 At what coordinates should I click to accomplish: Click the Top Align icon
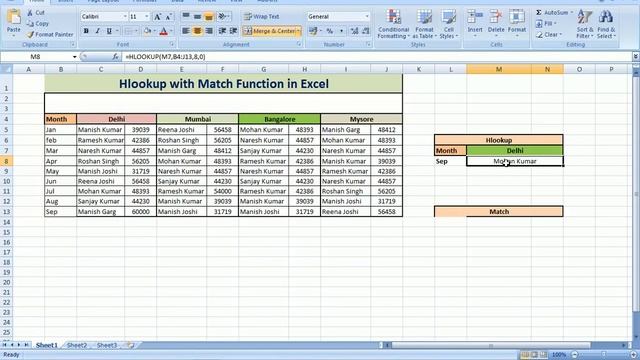186,16
